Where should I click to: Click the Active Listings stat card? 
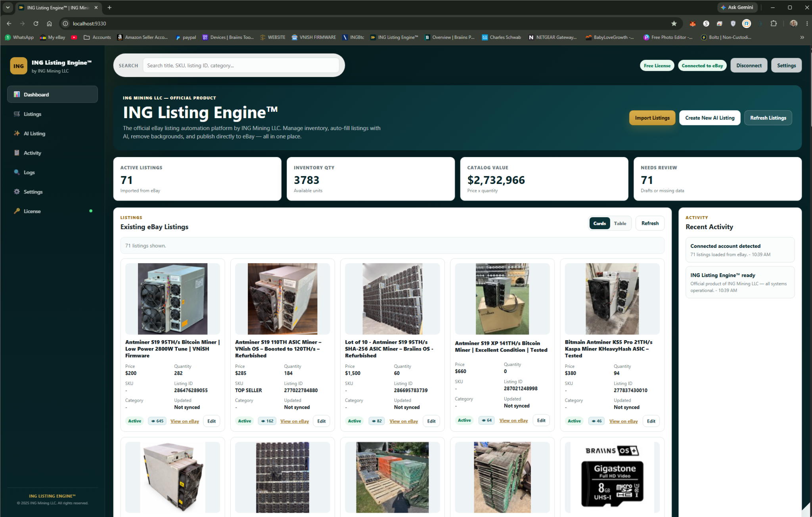click(x=197, y=179)
